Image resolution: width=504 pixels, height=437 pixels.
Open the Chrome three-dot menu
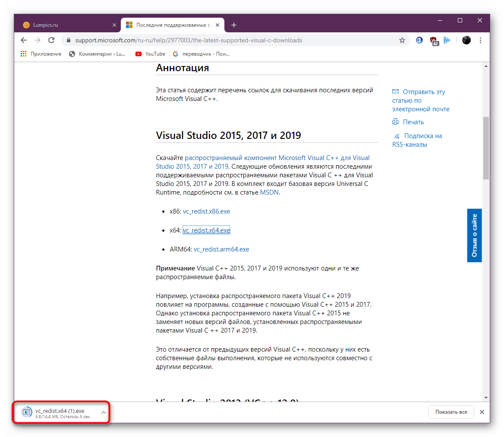(x=480, y=40)
